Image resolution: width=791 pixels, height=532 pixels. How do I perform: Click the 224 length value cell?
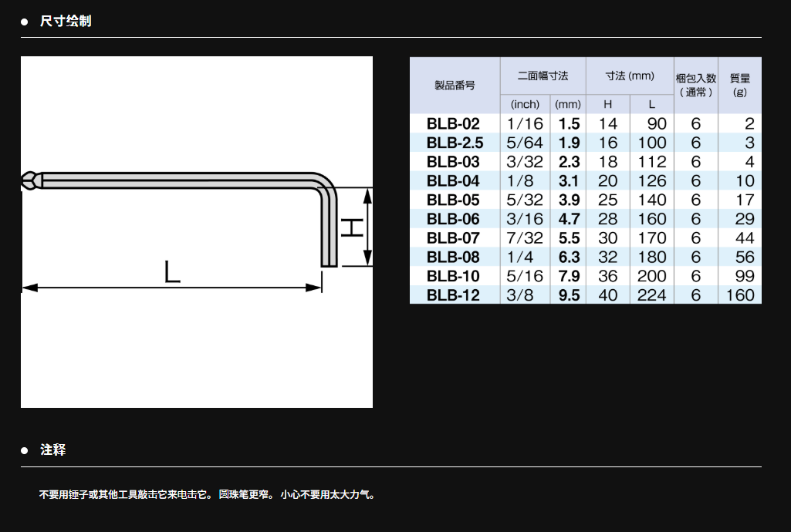[651, 295]
